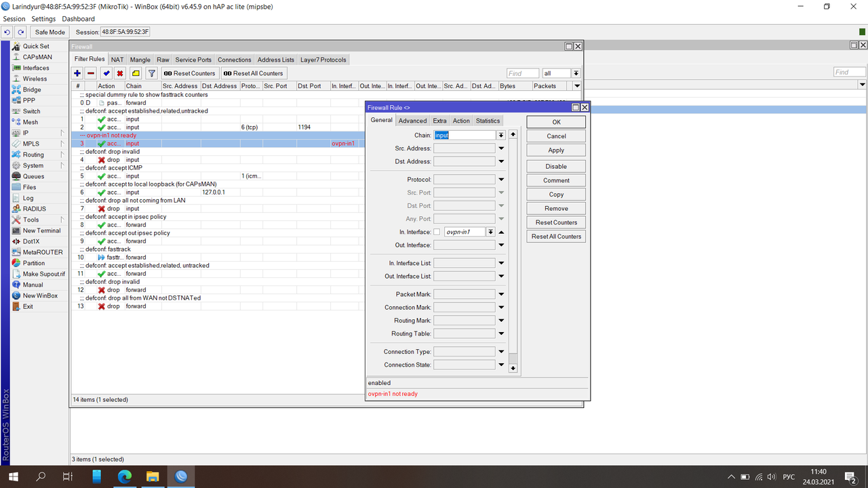
Task: Open Queues in the sidebar
Action: pos(33,176)
